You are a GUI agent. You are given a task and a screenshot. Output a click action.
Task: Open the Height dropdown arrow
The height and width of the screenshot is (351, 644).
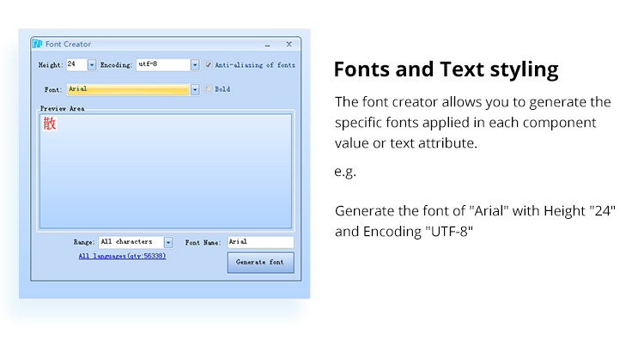(92, 65)
